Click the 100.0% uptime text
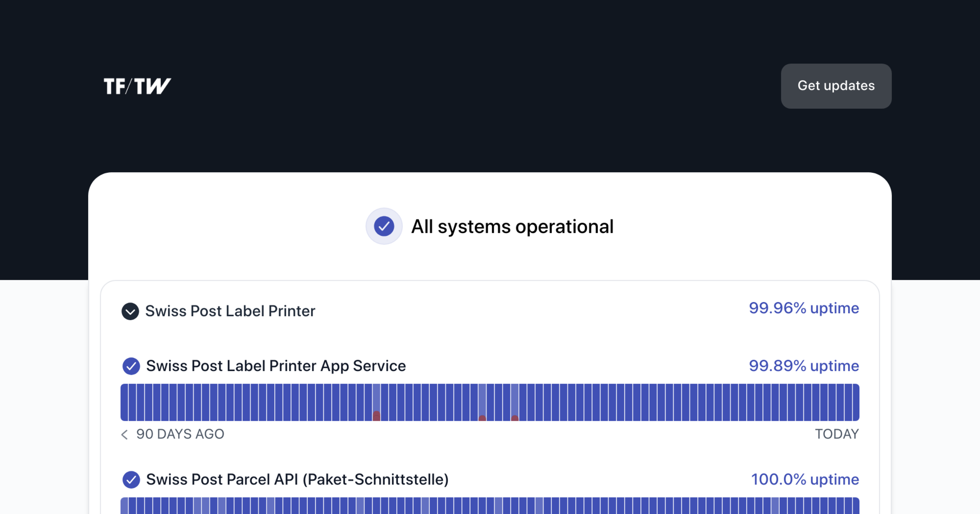This screenshot has width=980, height=514. 805,479
